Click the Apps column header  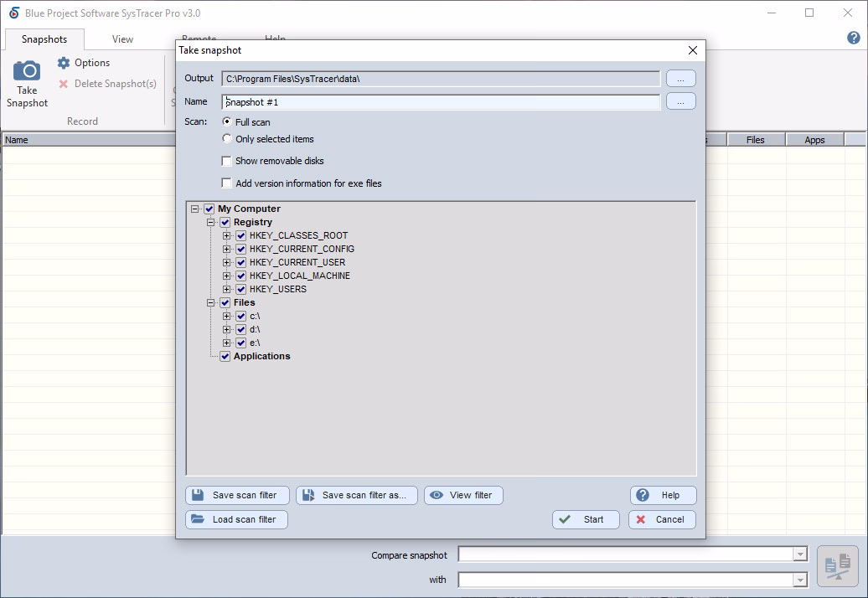(x=815, y=140)
